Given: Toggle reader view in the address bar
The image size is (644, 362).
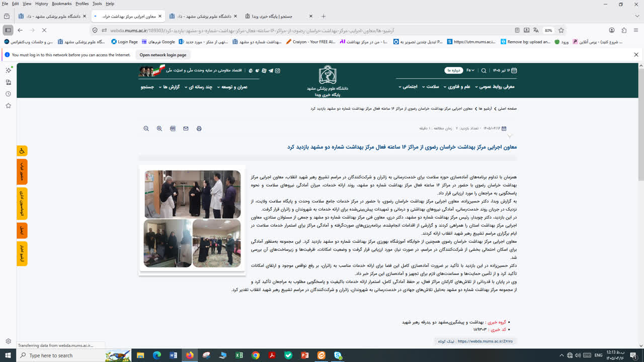Looking at the screenshot, I should point(517,30).
